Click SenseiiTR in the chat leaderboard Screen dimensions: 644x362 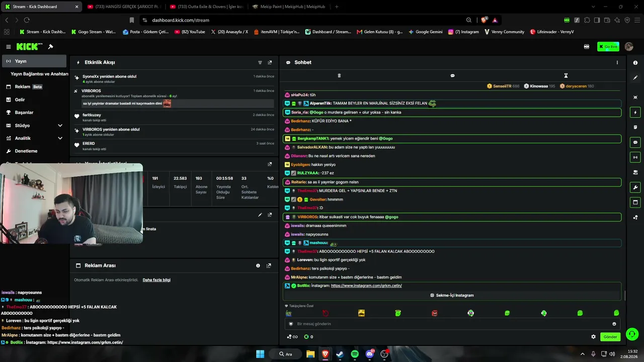click(503, 86)
